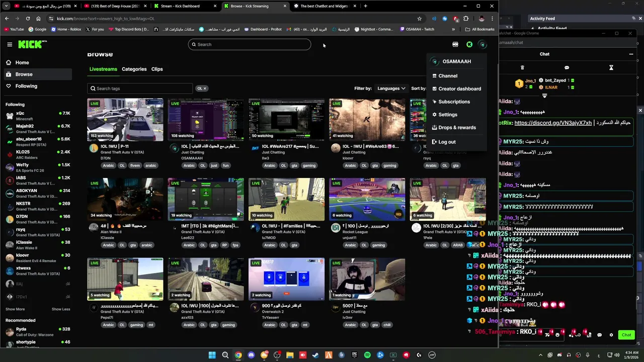Open ABOKYAN channel in the sidebar

(38, 193)
